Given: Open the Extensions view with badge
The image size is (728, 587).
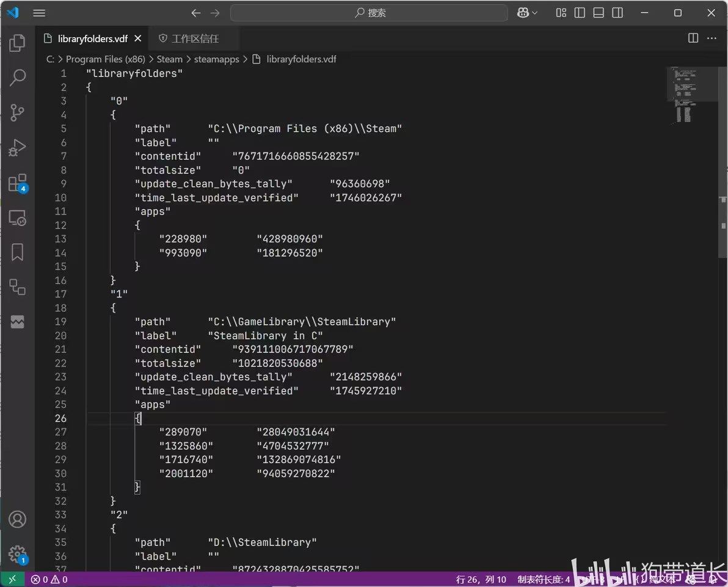Looking at the screenshot, I should tap(18, 183).
